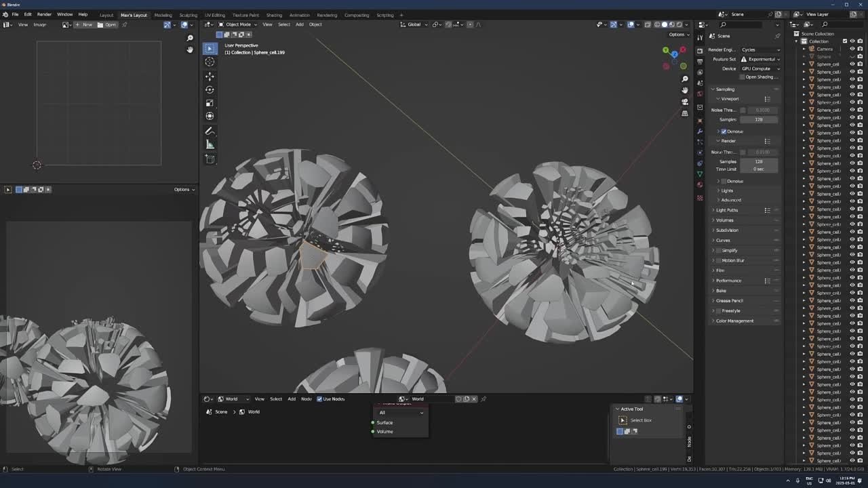Toggle Use Nodes checkbox in node editor
This screenshot has height=488, width=868.
(x=319, y=399)
